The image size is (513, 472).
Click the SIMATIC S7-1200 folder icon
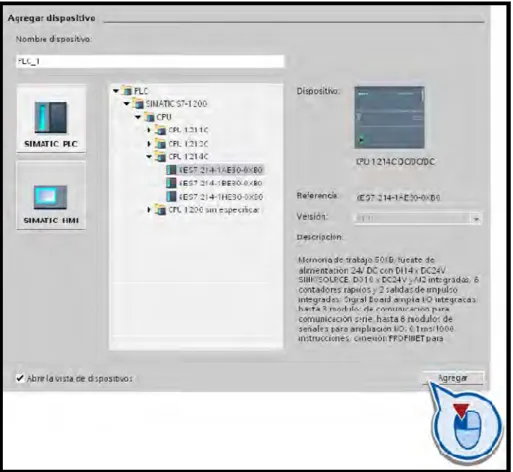139,104
